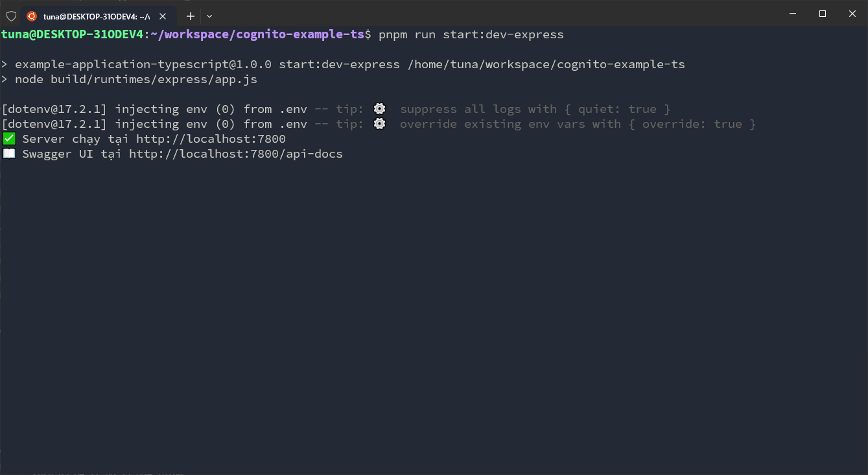Close the tuna@DESKTOP-31ODEV4 tab
This screenshot has height=475, width=868.
coord(163,16)
